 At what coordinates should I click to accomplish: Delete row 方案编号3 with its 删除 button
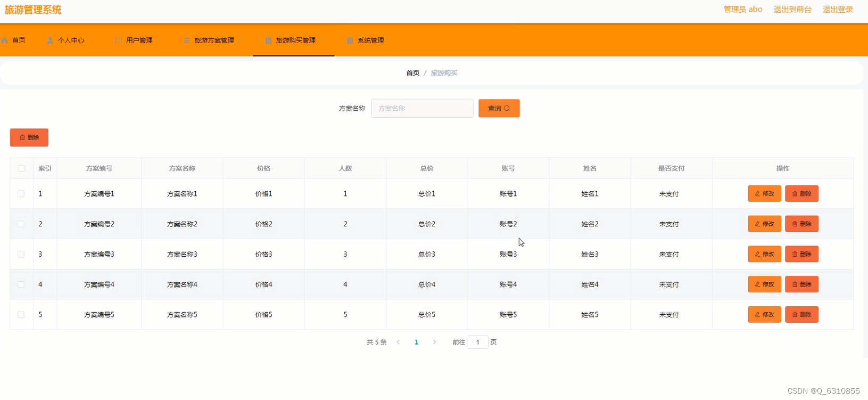801,254
